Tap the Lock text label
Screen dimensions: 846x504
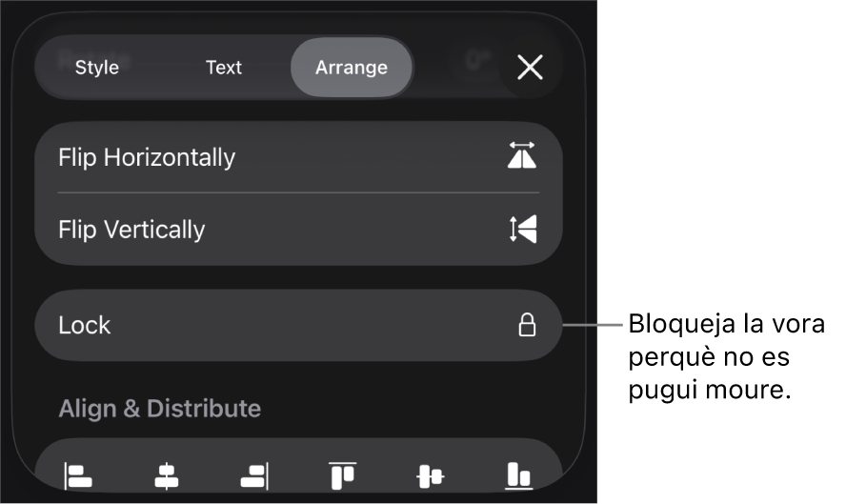pyautogui.click(x=85, y=325)
